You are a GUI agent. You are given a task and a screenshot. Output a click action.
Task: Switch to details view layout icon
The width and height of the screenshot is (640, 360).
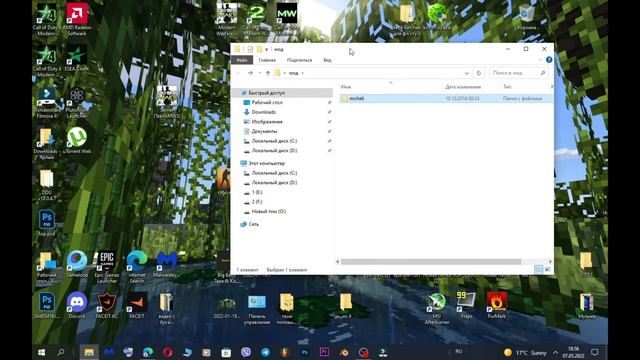(x=539, y=269)
